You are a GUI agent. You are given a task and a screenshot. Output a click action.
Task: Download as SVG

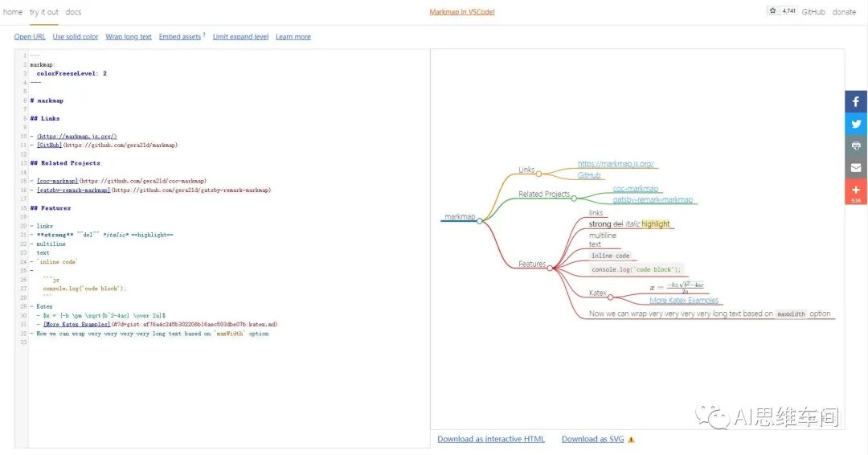pyautogui.click(x=593, y=439)
